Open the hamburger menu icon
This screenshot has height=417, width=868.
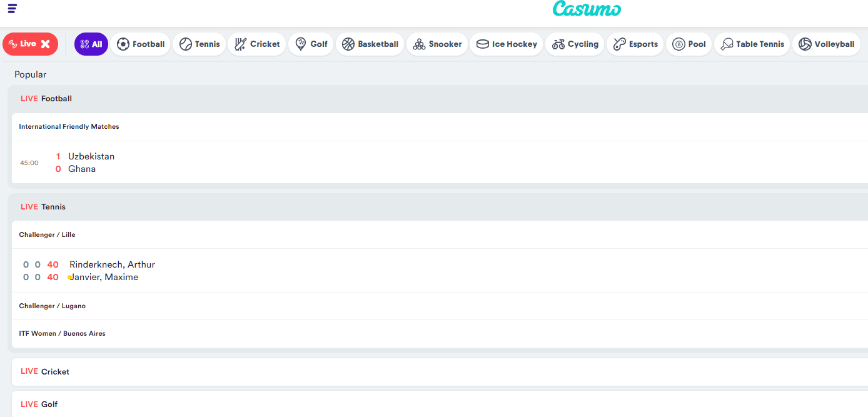(12, 8)
